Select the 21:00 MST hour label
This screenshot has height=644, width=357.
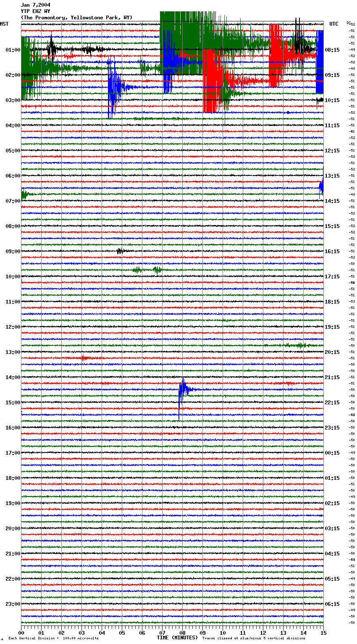point(13,554)
